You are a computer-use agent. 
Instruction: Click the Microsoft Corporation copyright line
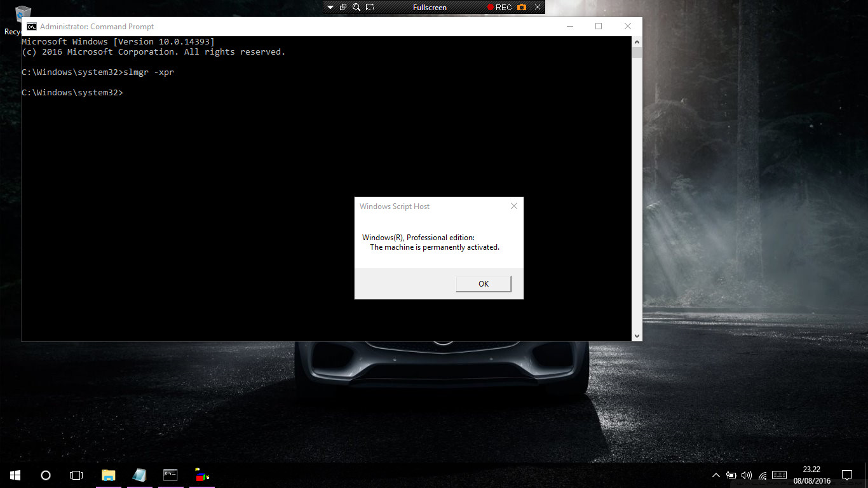[154, 52]
